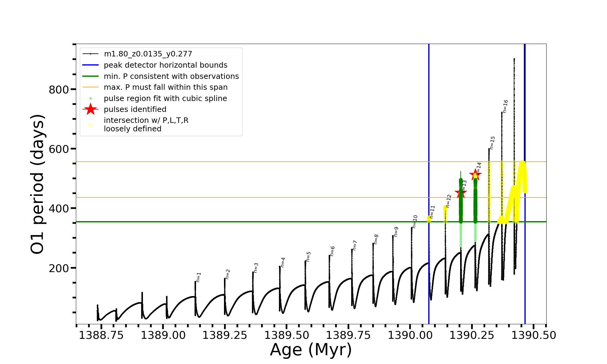Click the n=16 pulse label

coord(505,106)
